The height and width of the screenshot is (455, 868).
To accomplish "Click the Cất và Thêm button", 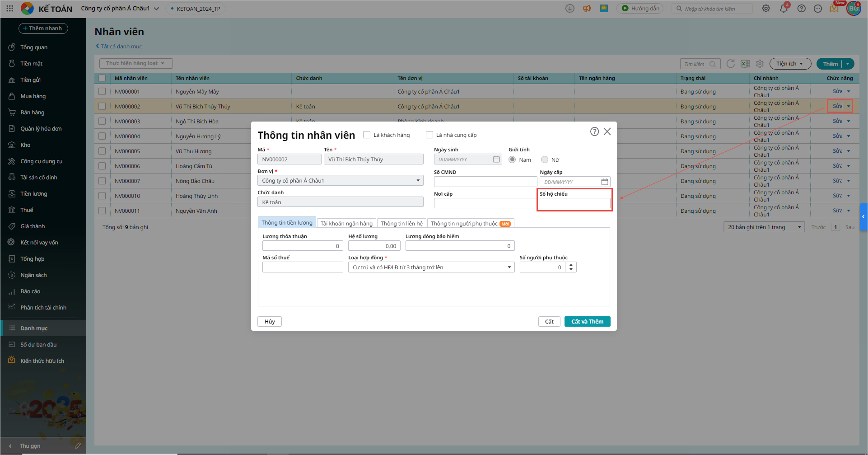I will point(587,321).
